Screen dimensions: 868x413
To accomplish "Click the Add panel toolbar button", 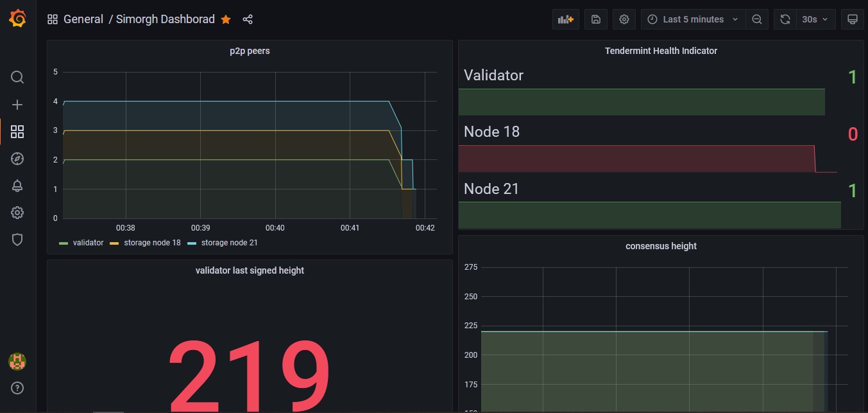I will click(565, 19).
